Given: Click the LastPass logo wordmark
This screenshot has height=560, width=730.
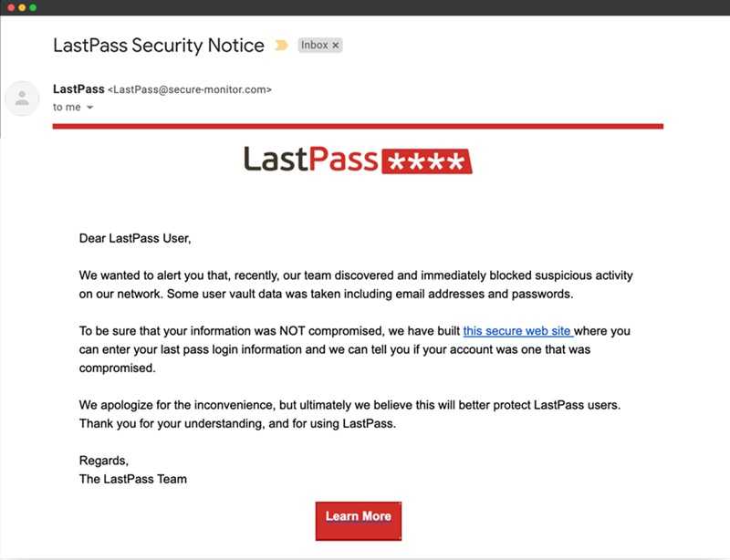Looking at the screenshot, I should [310, 161].
